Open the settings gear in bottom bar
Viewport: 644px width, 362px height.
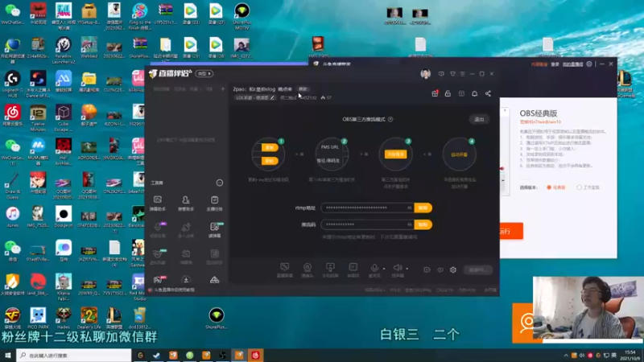pyautogui.click(x=453, y=269)
